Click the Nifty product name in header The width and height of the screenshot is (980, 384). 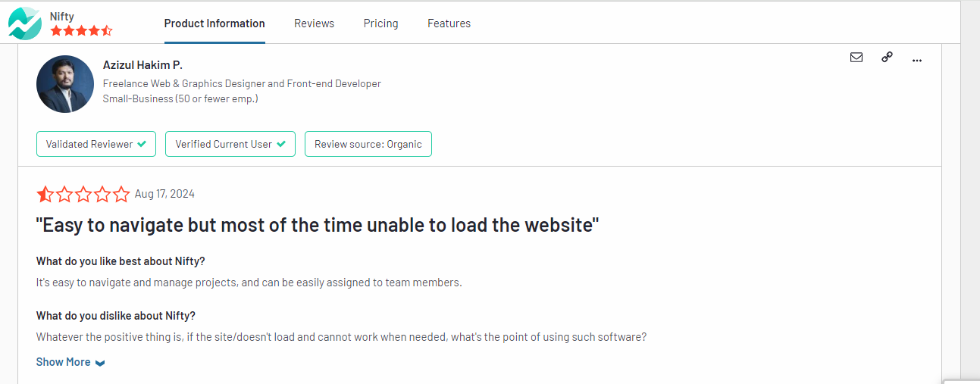click(62, 16)
